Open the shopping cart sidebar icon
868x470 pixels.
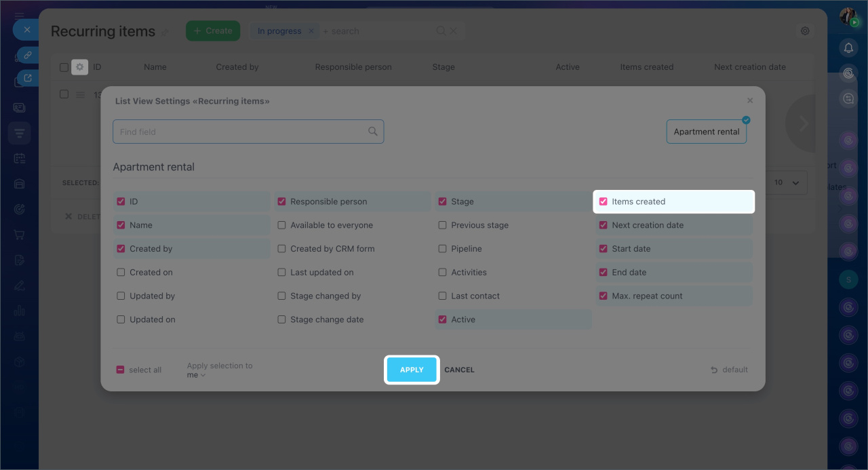(19, 235)
